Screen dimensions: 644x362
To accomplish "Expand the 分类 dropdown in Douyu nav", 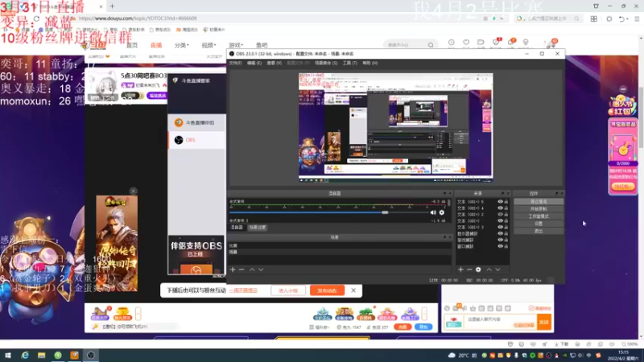I will (x=181, y=45).
